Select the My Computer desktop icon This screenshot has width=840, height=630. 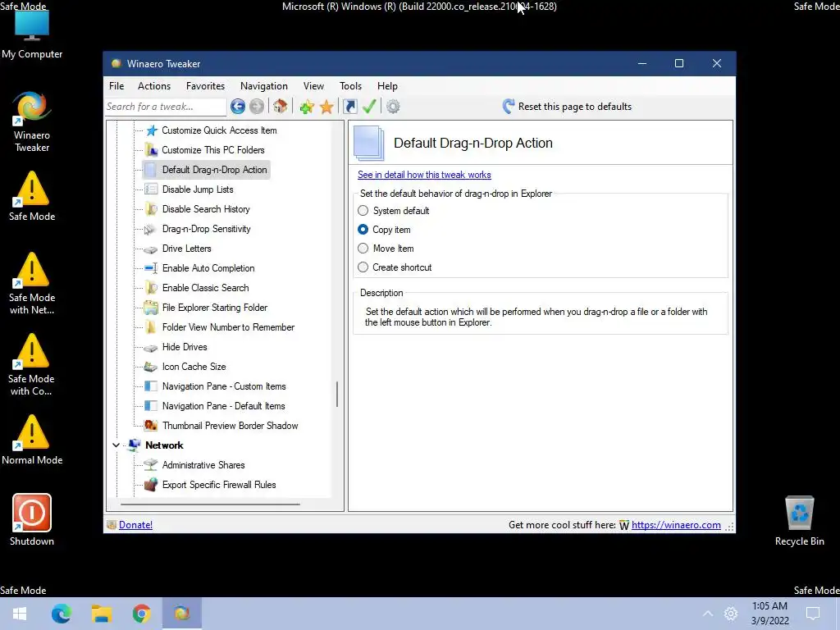(x=32, y=34)
